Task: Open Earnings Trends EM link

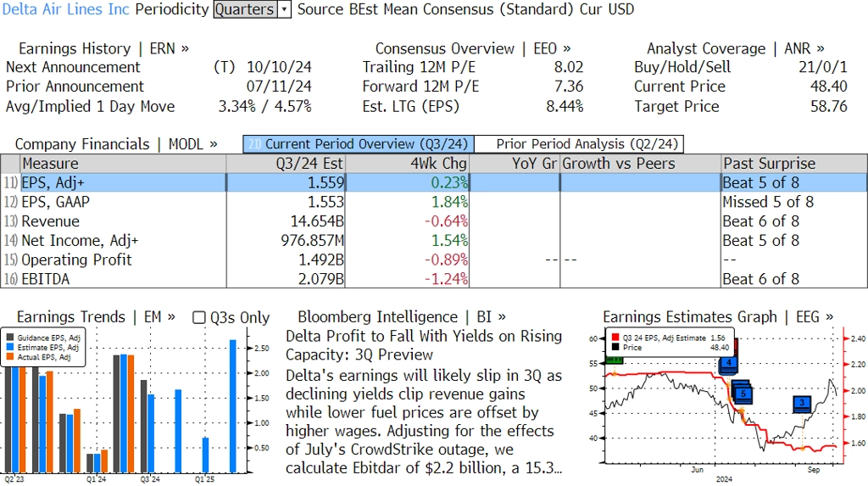Action: click(96, 317)
